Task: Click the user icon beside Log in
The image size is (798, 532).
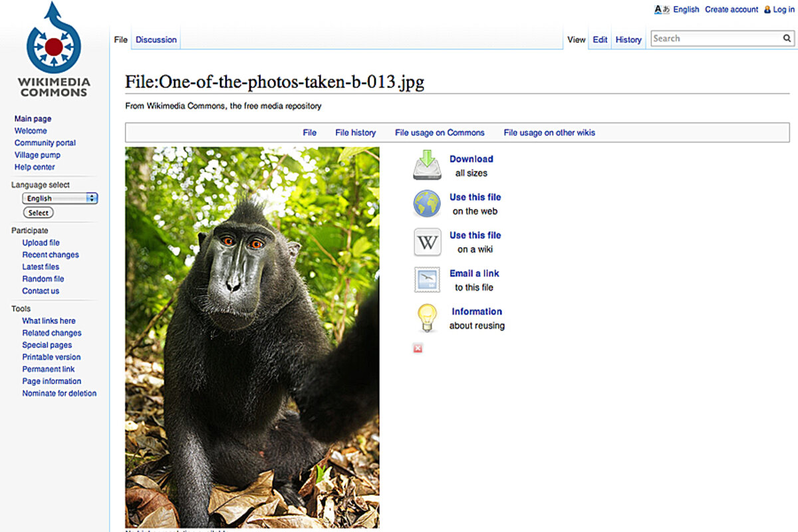Action: (x=767, y=10)
